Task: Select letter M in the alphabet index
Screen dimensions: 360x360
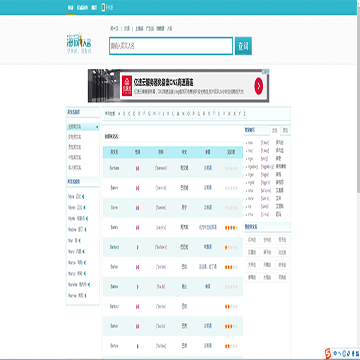Action: (x=178, y=114)
